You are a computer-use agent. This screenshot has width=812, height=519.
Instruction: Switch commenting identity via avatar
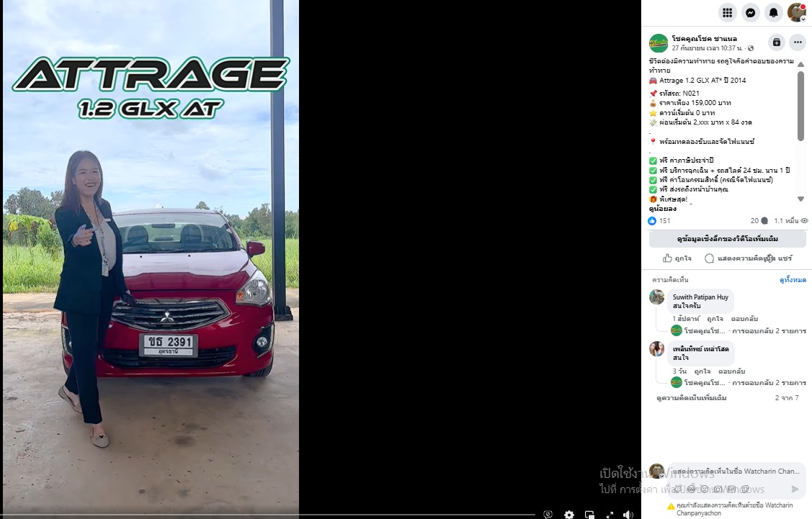[656, 471]
